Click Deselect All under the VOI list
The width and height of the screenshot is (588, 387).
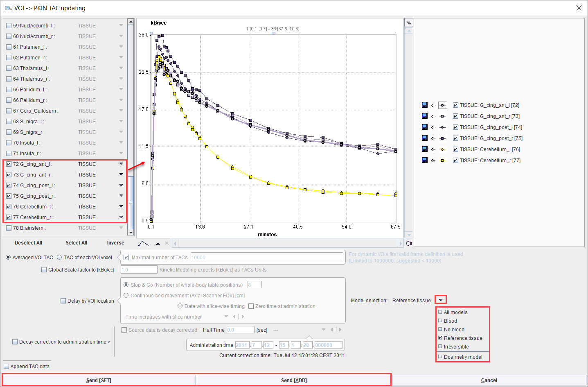click(x=28, y=243)
